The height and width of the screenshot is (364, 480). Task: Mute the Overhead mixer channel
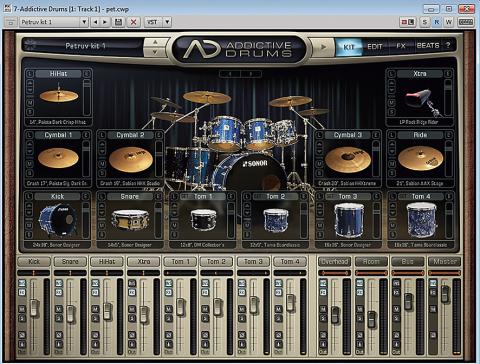pos(323,309)
